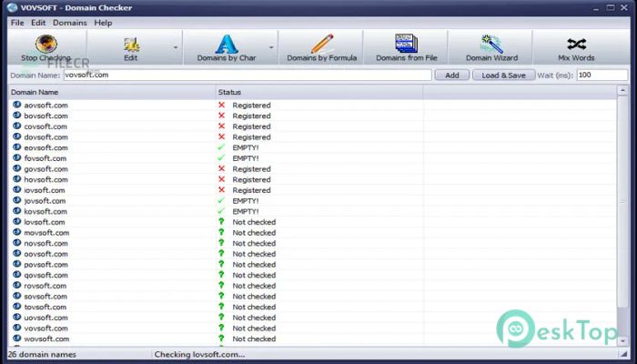
Task: Click the 'Checking lovsoft.com...' status bar text
Action: click(x=199, y=354)
